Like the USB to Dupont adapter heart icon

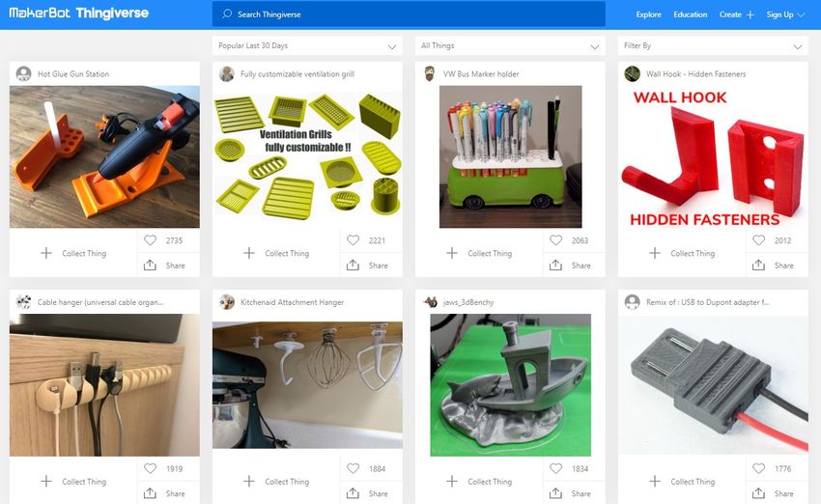click(x=758, y=468)
